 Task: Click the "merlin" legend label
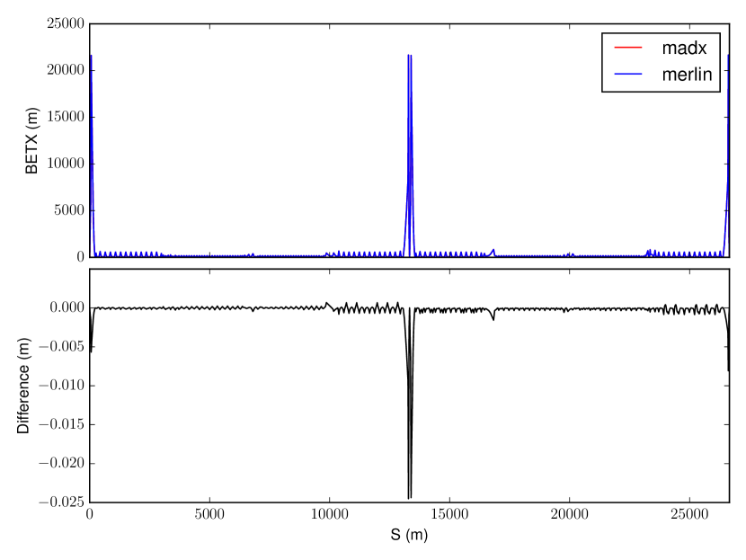[x=687, y=75]
